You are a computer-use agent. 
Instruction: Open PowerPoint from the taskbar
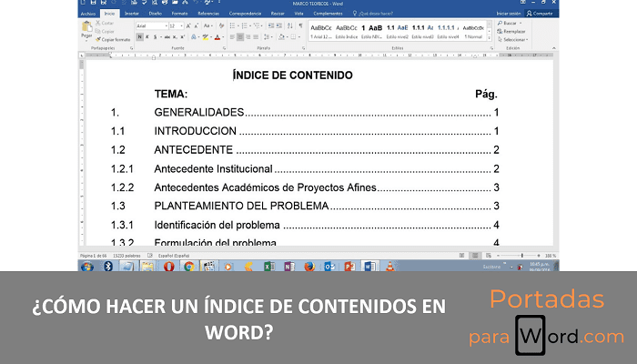coord(349,267)
